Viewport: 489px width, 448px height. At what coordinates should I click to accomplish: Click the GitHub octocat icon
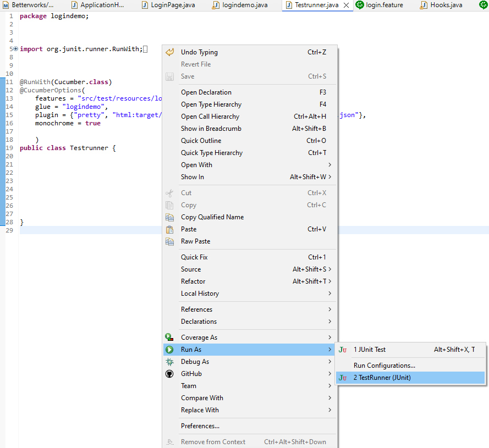169,374
